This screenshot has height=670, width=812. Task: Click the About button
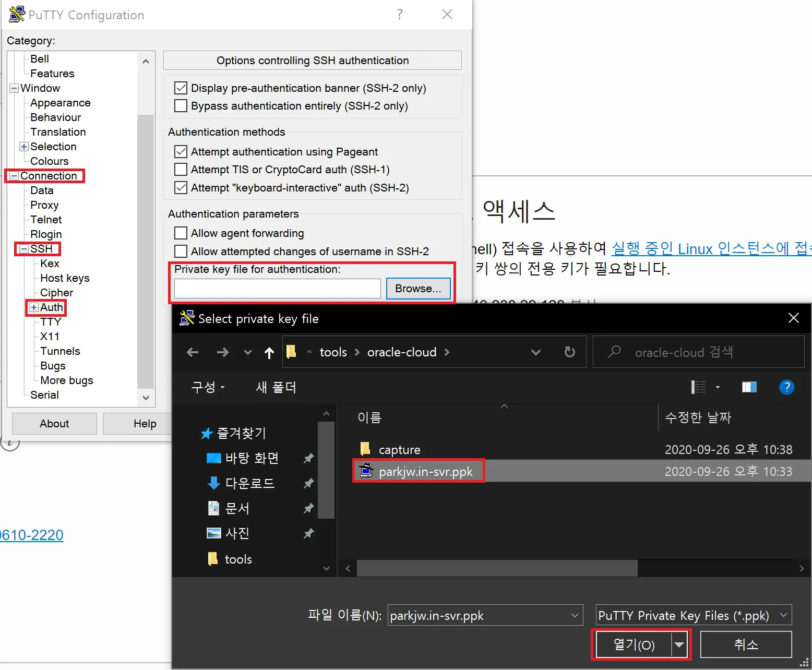point(54,424)
